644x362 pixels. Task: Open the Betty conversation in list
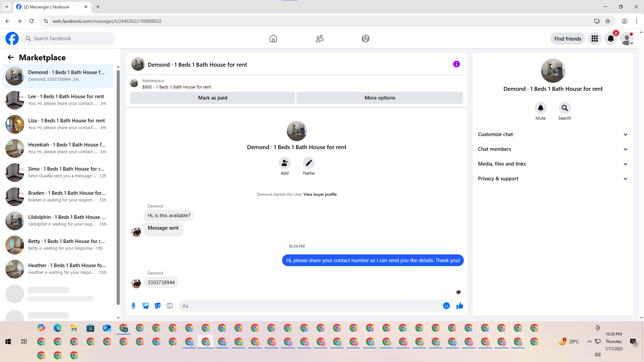tap(58, 245)
